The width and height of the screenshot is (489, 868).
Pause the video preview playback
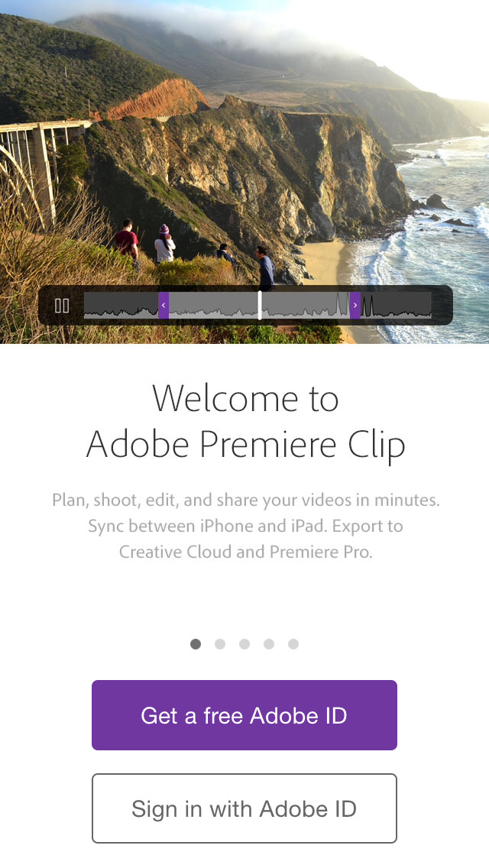click(x=61, y=306)
